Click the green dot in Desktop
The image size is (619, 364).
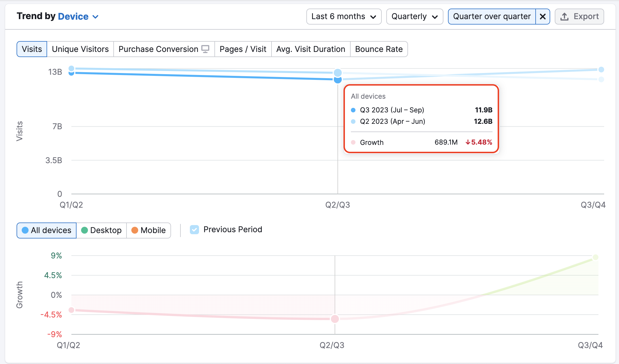[x=85, y=230]
